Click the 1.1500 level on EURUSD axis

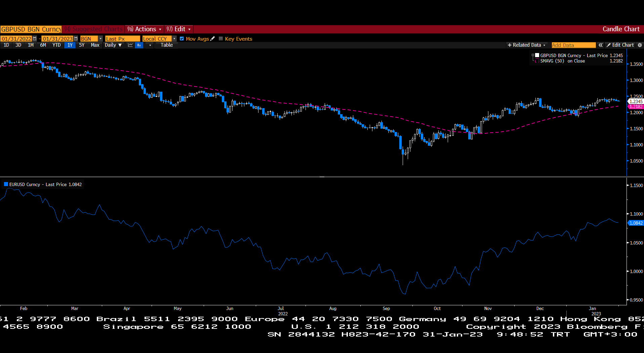636,185
